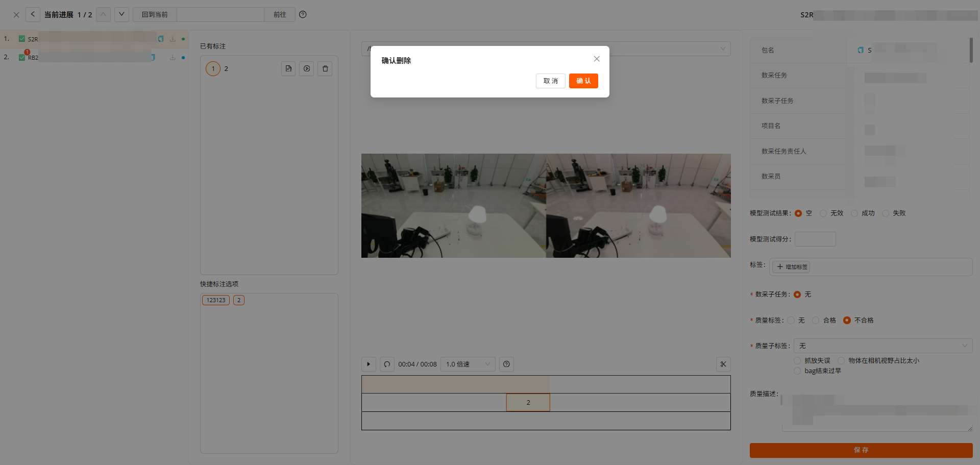The height and width of the screenshot is (465, 980).
Task: Select the 抓放失误 option
Action: pyautogui.click(x=797, y=361)
